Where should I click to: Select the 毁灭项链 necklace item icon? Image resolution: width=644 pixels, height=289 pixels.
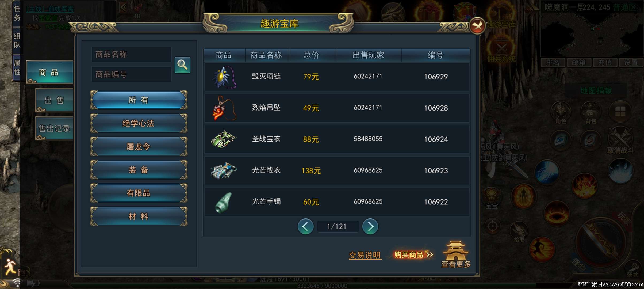click(x=224, y=77)
